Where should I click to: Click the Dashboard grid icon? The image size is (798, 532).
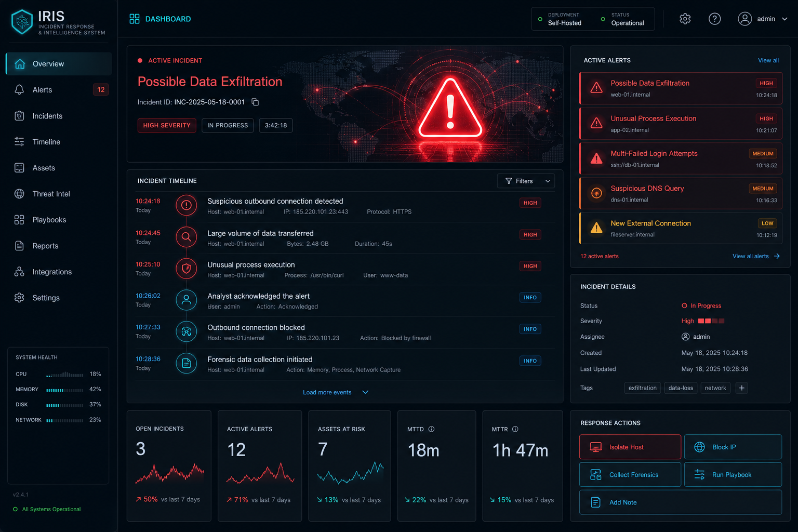pos(135,19)
